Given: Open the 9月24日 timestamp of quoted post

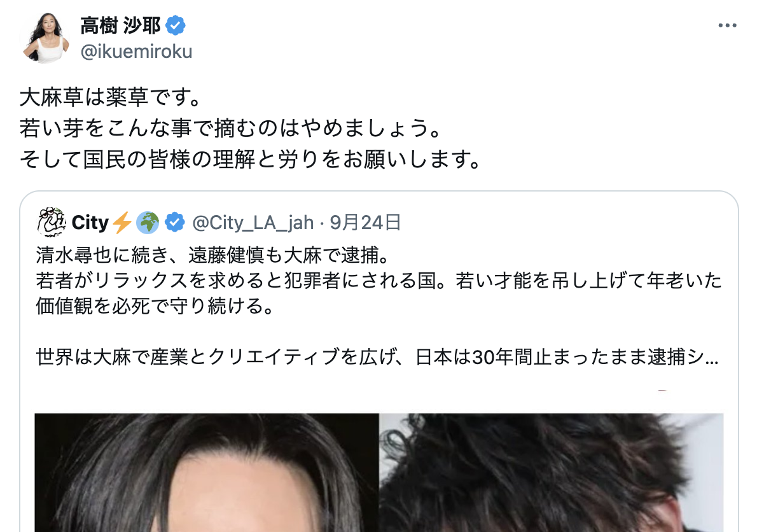Looking at the screenshot, I should [366, 223].
